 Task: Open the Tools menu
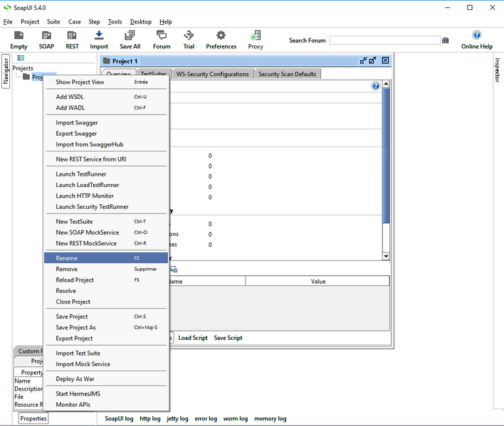(115, 22)
